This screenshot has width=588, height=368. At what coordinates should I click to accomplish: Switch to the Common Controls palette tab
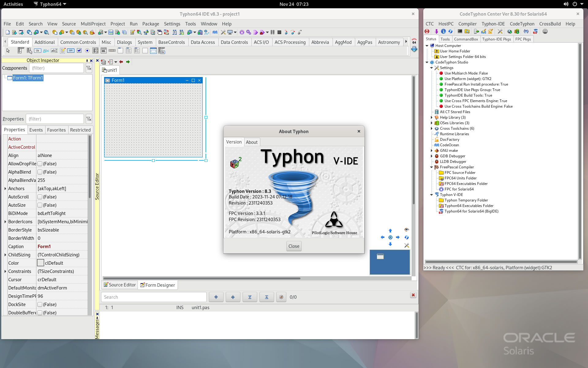(x=78, y=42)
